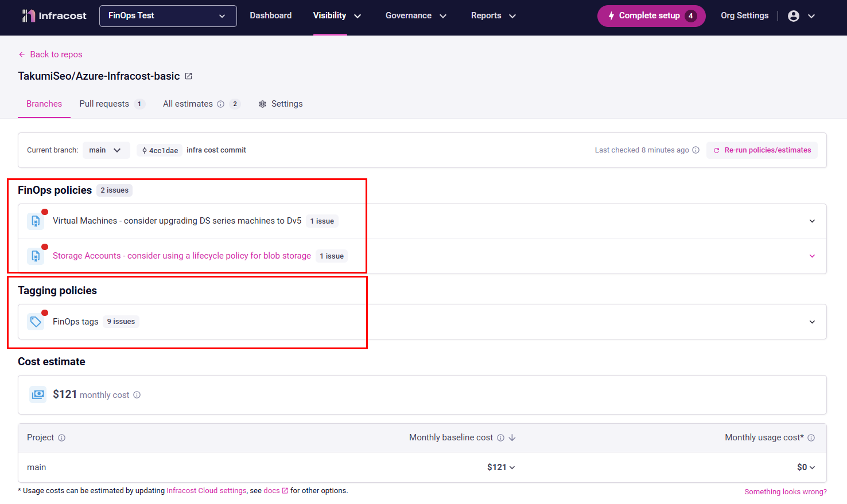Click Virtual Machines DS series policy title
Viewport: 847px width, 504px height.
pyautogui.click(x=177, y=221)
